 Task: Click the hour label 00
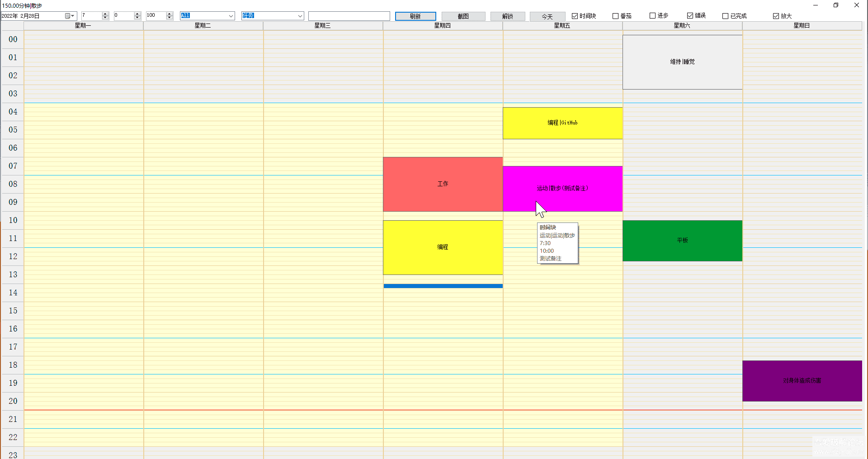(13, 39)
